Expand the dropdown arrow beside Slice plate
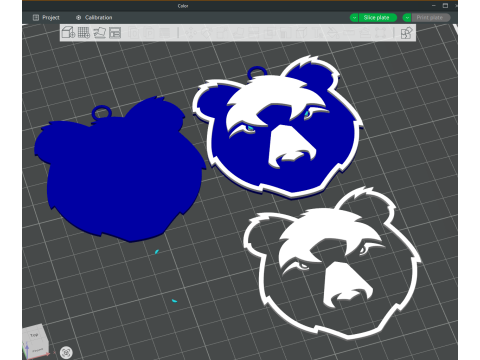The width and height of the screenshot is (480, 360). (x=354, y=18)
